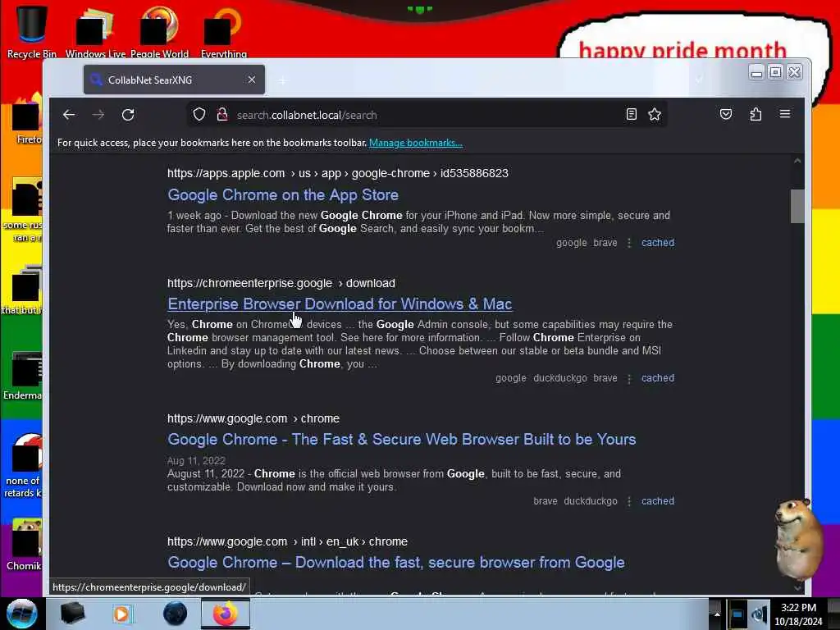The width and height of the screenshot is (840, 630).
Task: Click the scrollbar up arrow
Action: click(797, 162)
